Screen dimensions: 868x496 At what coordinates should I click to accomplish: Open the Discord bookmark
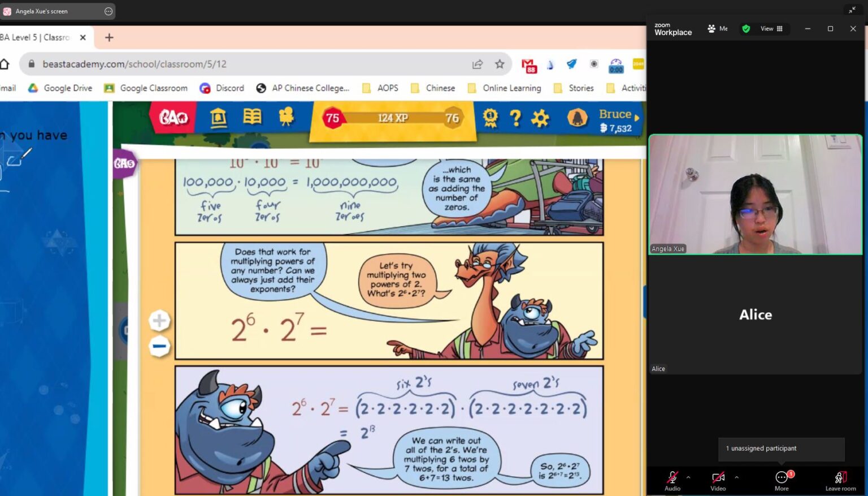[222, 88]
